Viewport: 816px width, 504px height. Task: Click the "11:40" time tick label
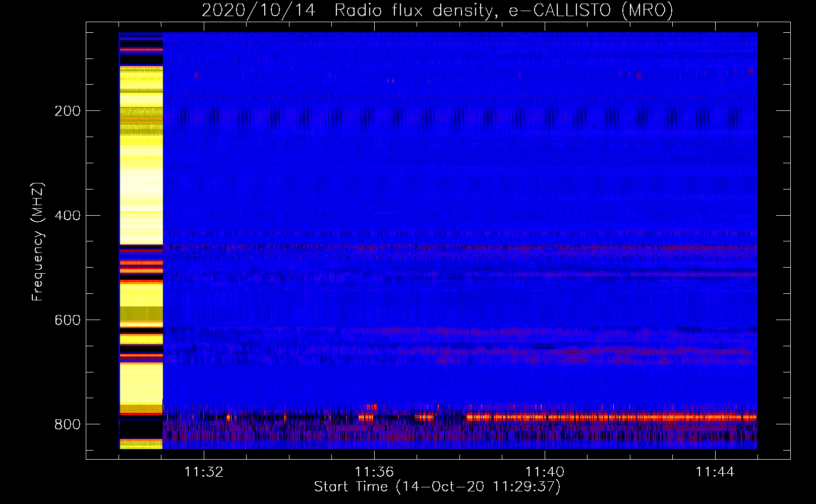pos(545,472)
